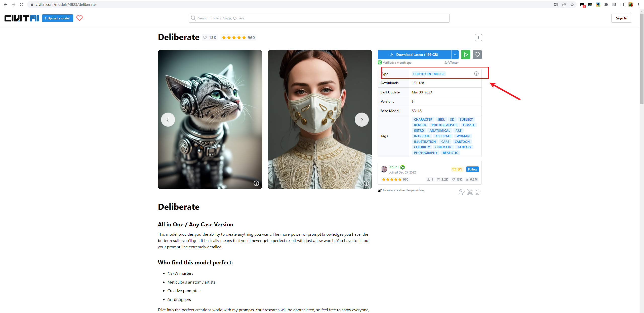The height and width of the screenshot is (313, 644).
Task: Select the 3D tag
Action: [452, 120]
